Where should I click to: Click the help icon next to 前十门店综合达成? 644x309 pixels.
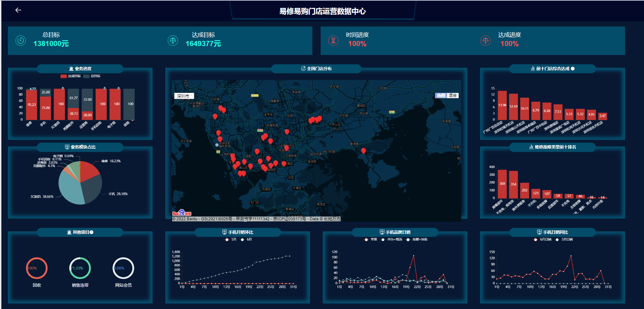point(573,69)
